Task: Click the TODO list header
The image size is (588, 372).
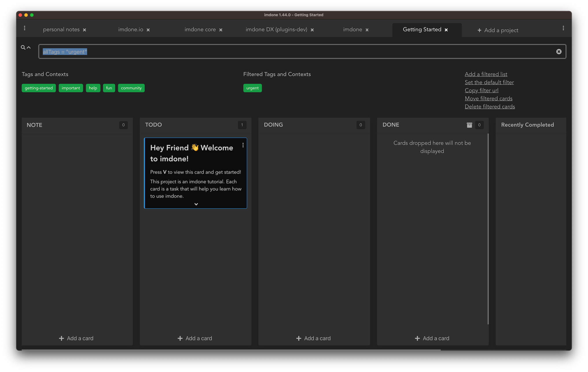Action: [x=153, y=125]
